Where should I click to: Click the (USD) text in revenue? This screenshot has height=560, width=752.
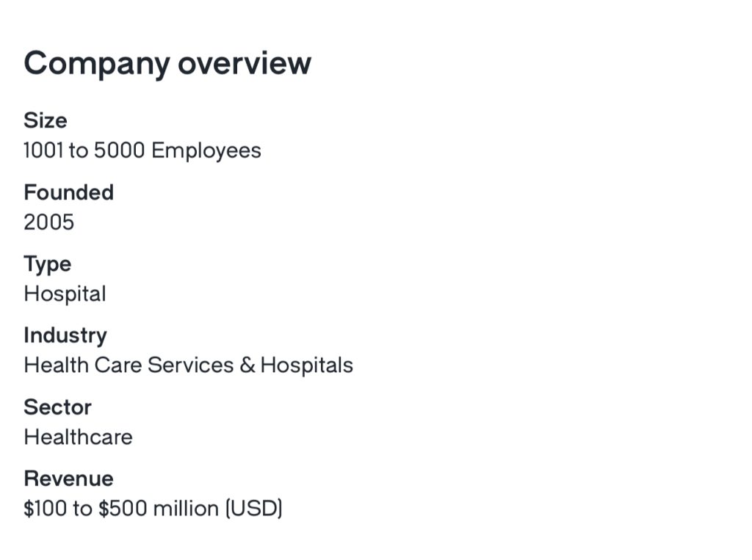coord(254,509)
